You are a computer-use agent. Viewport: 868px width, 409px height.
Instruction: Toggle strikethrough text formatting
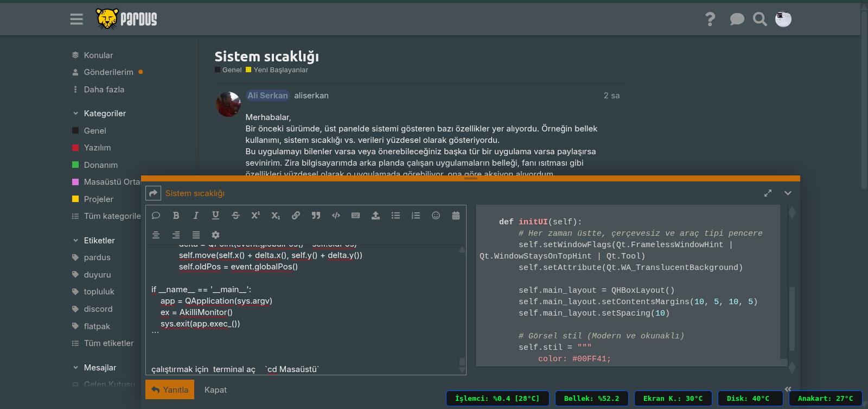point(235,216)
